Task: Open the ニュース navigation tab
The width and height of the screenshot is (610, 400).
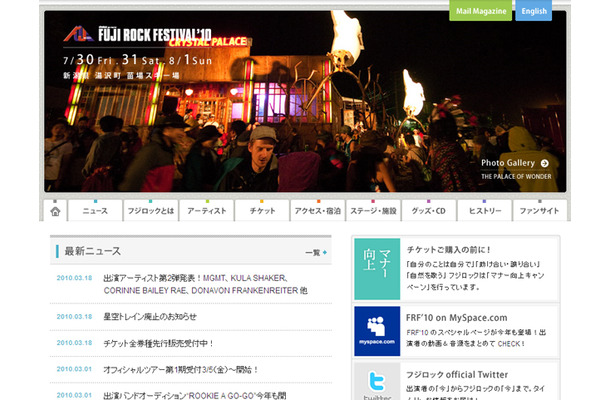Action: 95,211
